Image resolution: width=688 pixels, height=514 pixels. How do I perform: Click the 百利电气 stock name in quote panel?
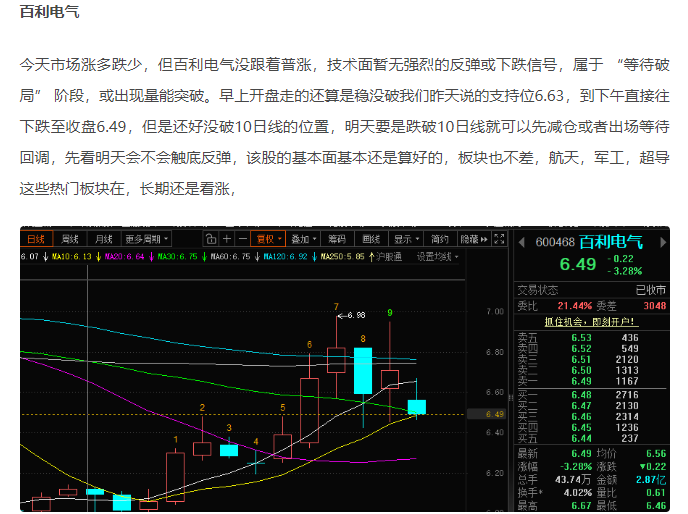pos(611,242)
